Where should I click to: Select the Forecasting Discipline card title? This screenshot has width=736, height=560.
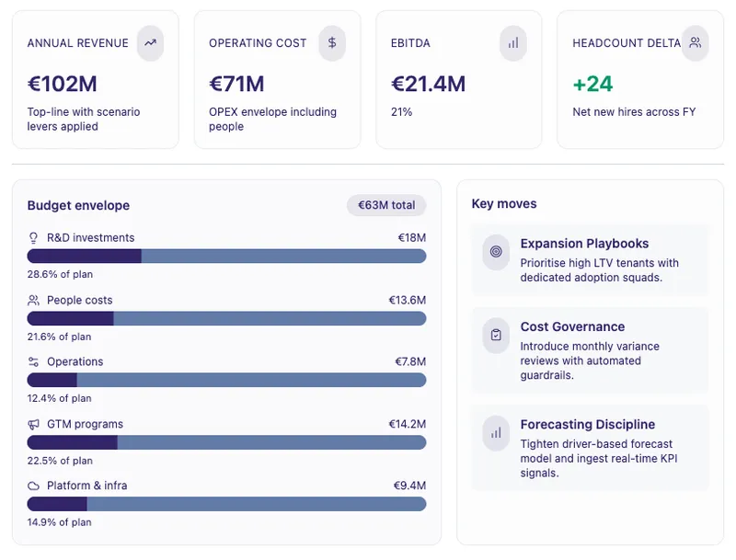click(x=587, y=425)
